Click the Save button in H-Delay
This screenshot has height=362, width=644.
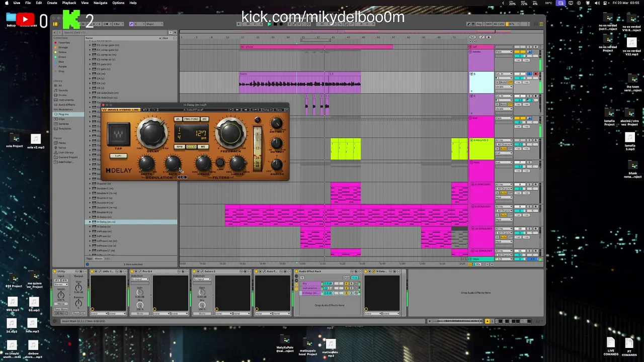[x=279, y=110]
